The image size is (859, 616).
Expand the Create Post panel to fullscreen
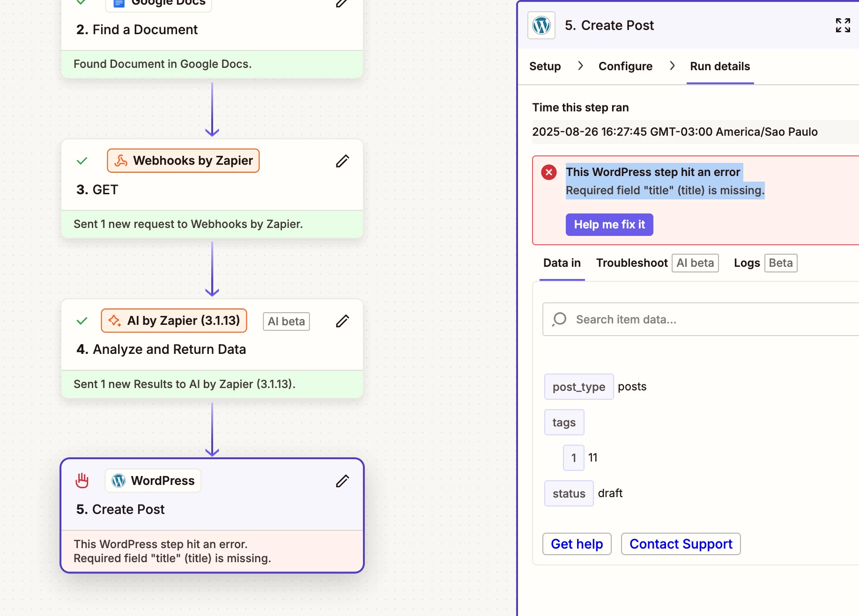(843, 25)
